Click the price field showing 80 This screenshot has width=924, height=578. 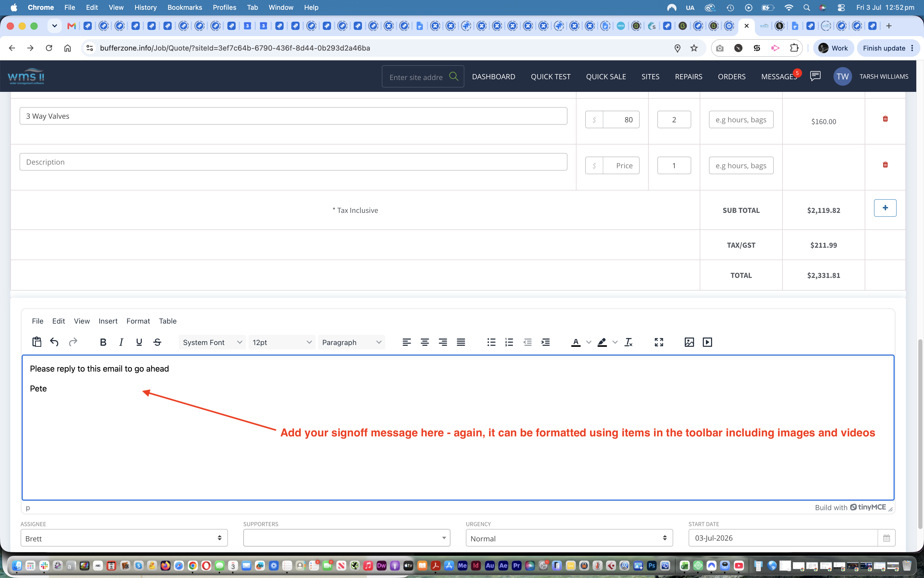coord(621,120)
